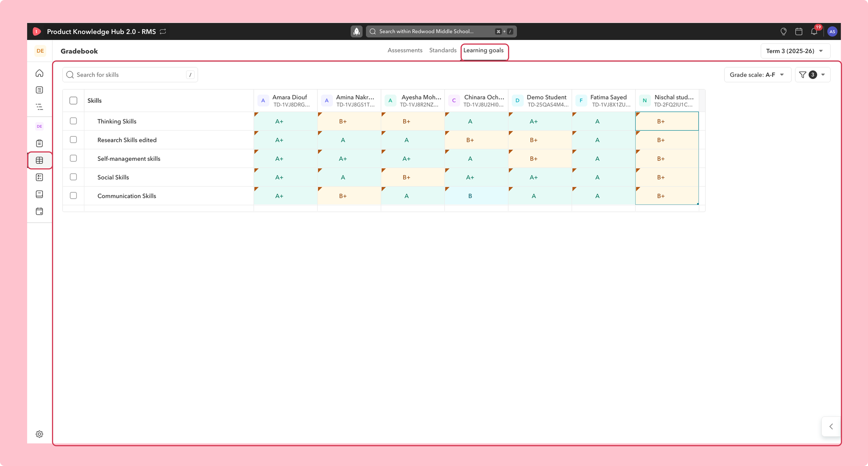This screenshot has width=868, height=466.
Task: Open the lined-page icon below Home in the sidebar
Action: pyautogui.click(x=39, y=90)
